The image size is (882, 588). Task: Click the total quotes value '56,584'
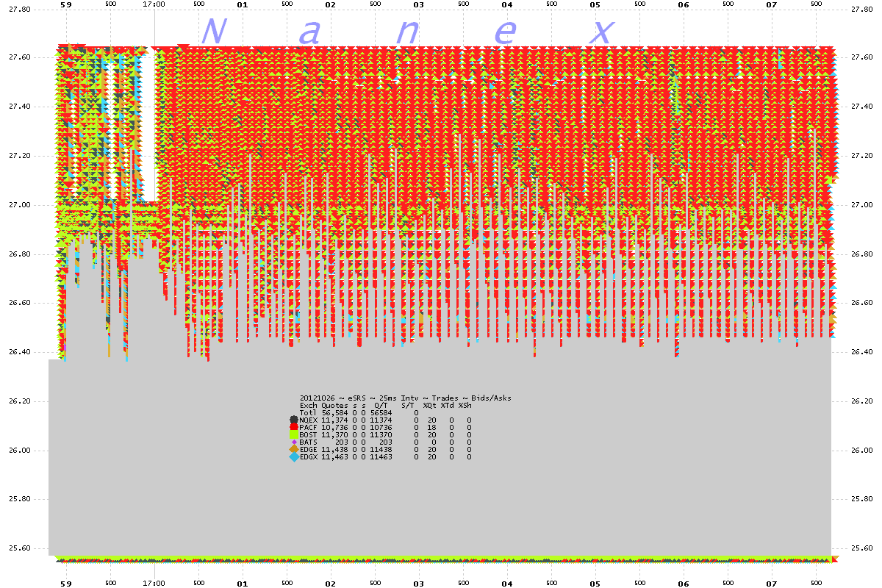tap(334, 412)
